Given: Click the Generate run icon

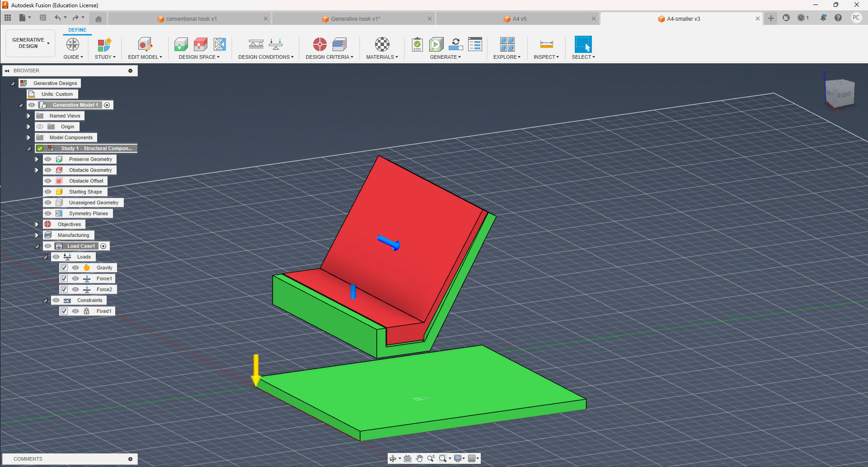Looking at the screenshot, I should (436, 44).
